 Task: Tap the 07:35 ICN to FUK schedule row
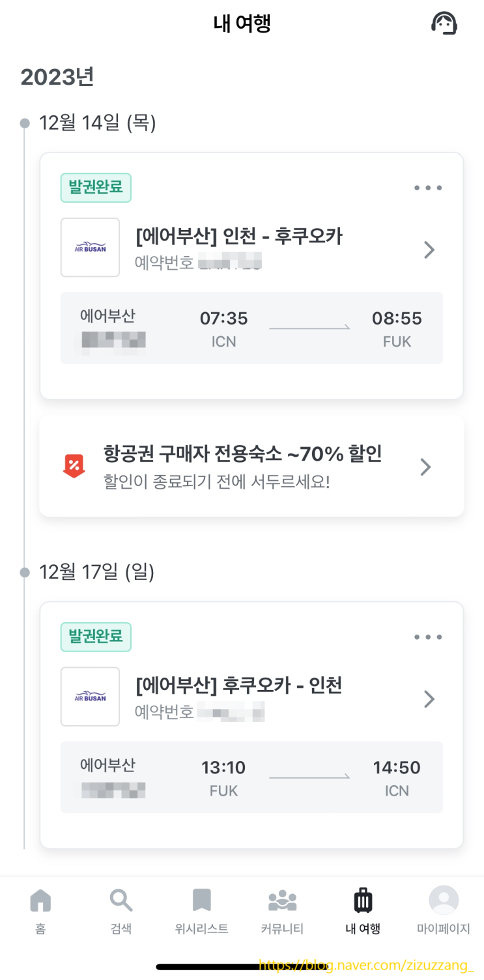(251, 328)
